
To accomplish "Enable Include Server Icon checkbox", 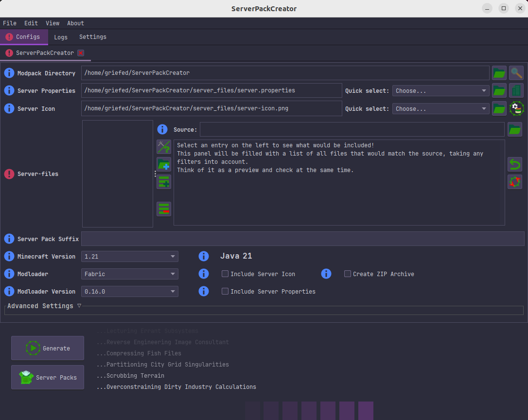I will click(225, 274).
